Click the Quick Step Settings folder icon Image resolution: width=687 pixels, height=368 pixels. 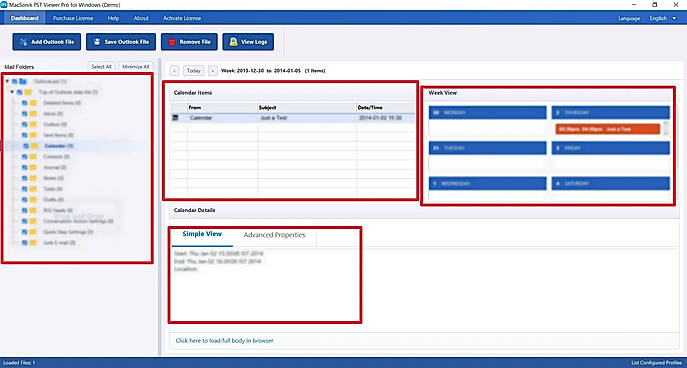pyautogui.click(x=33, y=232)
